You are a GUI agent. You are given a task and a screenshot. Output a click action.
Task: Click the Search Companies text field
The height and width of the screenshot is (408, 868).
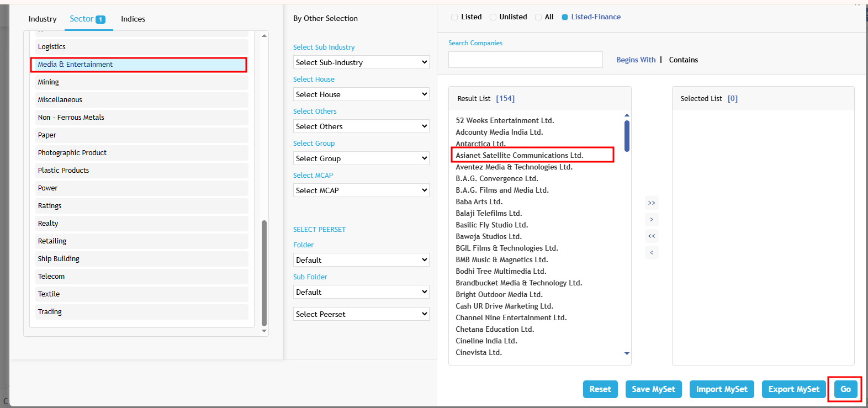coord(525,60)
